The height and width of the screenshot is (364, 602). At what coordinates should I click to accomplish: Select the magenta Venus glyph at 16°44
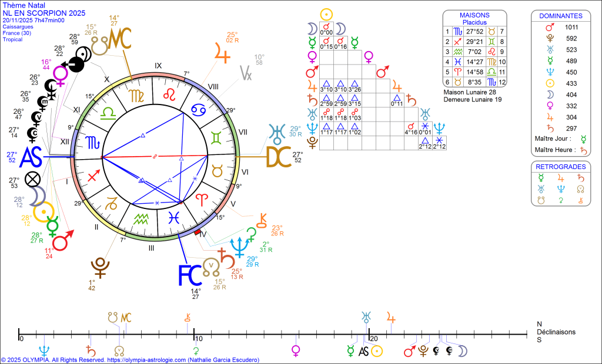[61, 74]
